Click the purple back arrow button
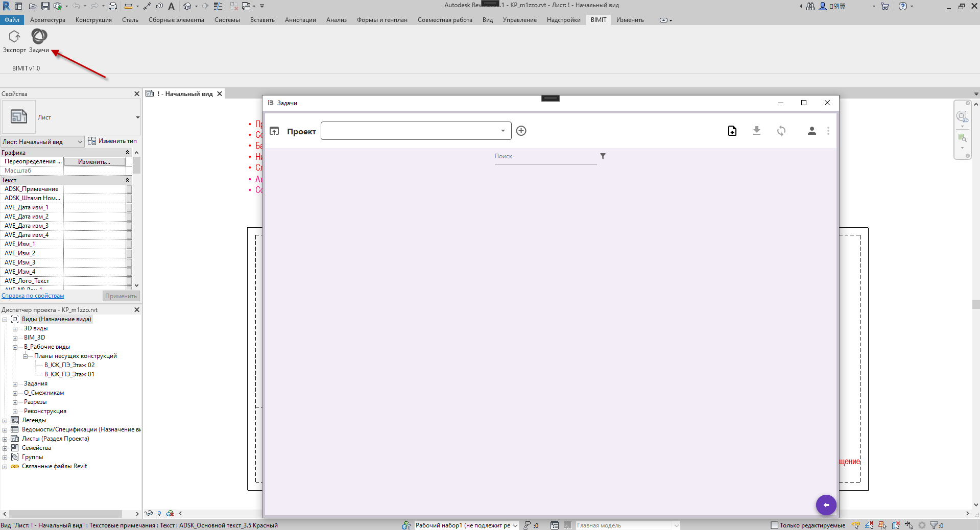Viewport: 980px width, 530px height. coord(826,505)
